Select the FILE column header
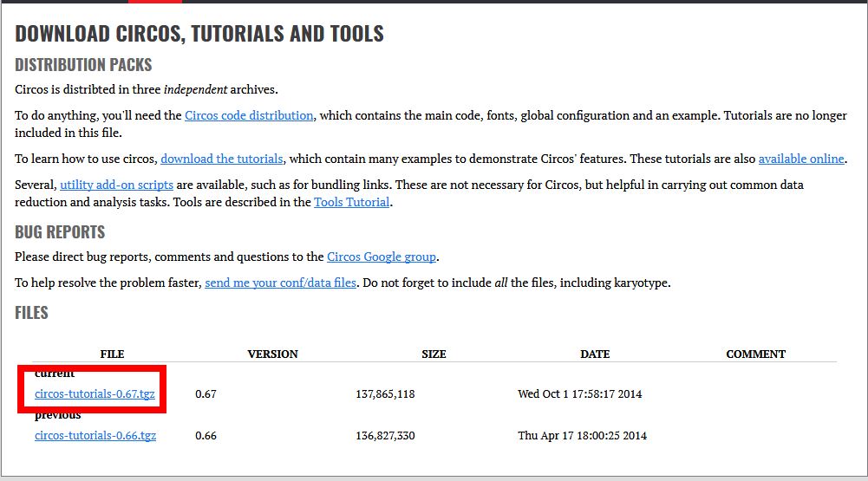The image size is (868, 481). tap(112, 354)
